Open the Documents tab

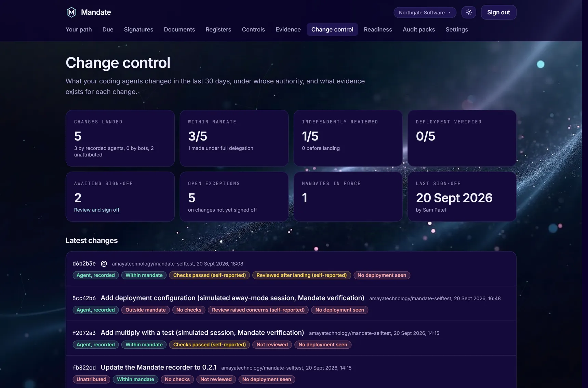coord(179,29)
